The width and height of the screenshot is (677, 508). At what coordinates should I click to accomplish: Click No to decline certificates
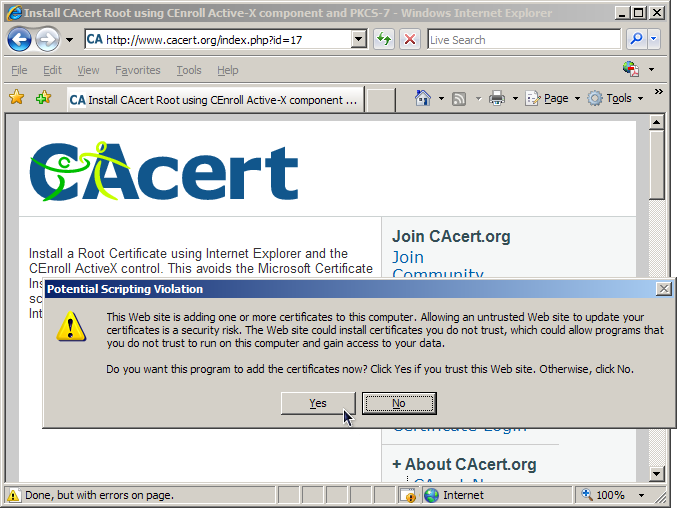(x=399, y=403)
